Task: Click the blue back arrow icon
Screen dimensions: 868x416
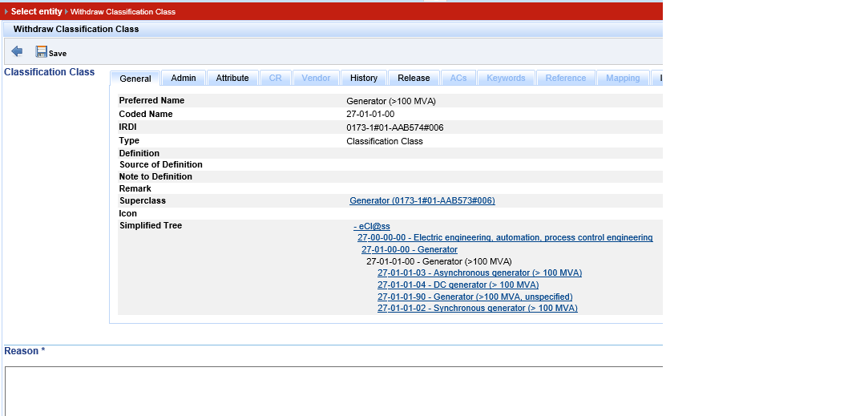Action: (x=17, y=51)
